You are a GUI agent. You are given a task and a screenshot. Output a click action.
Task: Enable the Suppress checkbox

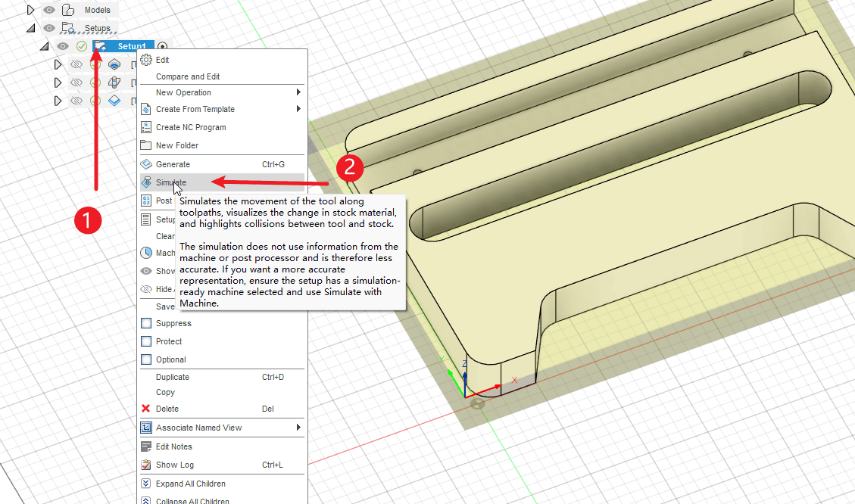146,323
